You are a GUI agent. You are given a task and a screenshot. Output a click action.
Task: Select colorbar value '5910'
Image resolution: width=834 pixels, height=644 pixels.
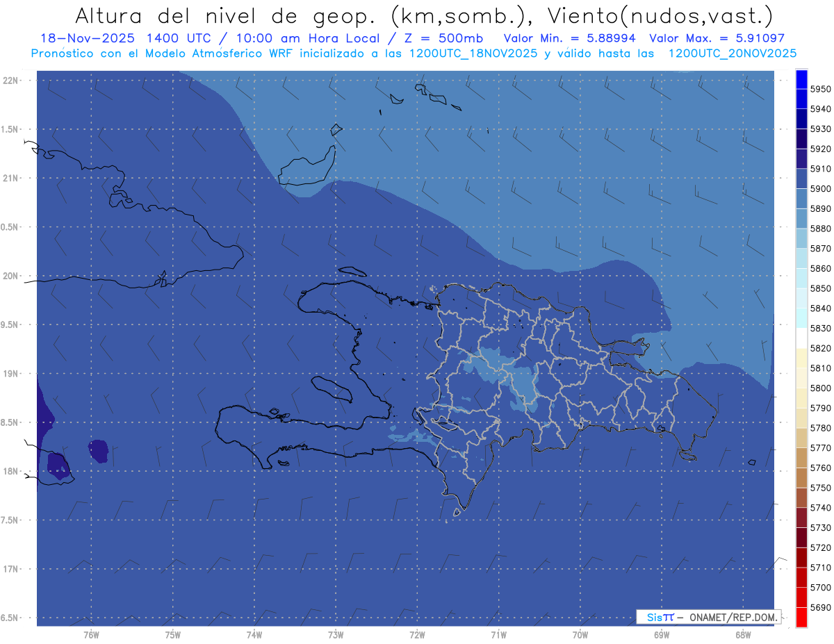821,169
